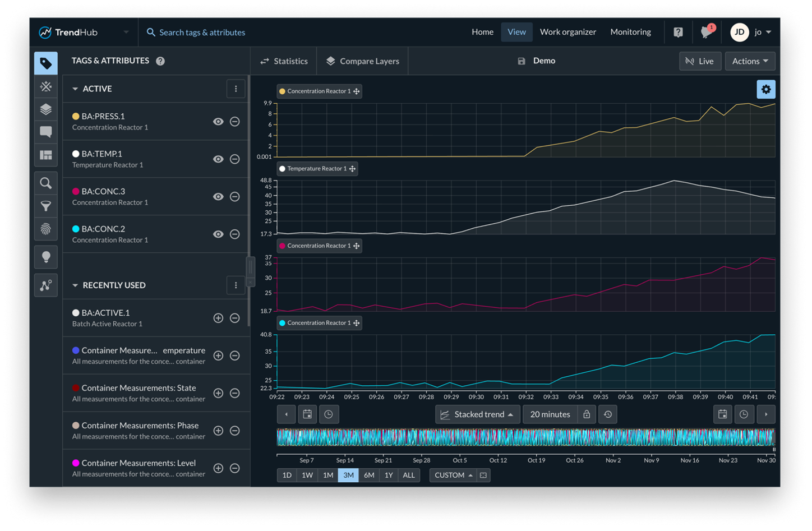Select the filter funnel icon in sidebar
812x531 pixels.
pos(45,206)
